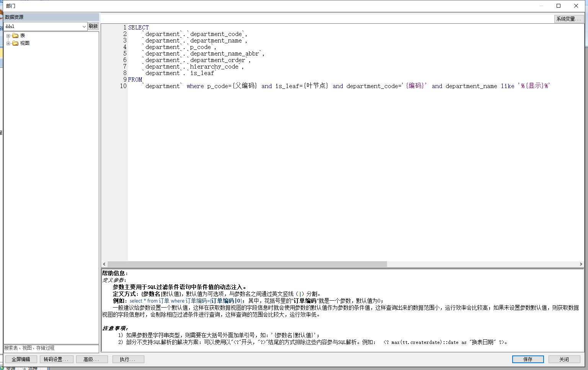This screenshot has width=588, height=370.
Task: Click the search tables and views field
Action: (x=51, y=348)
